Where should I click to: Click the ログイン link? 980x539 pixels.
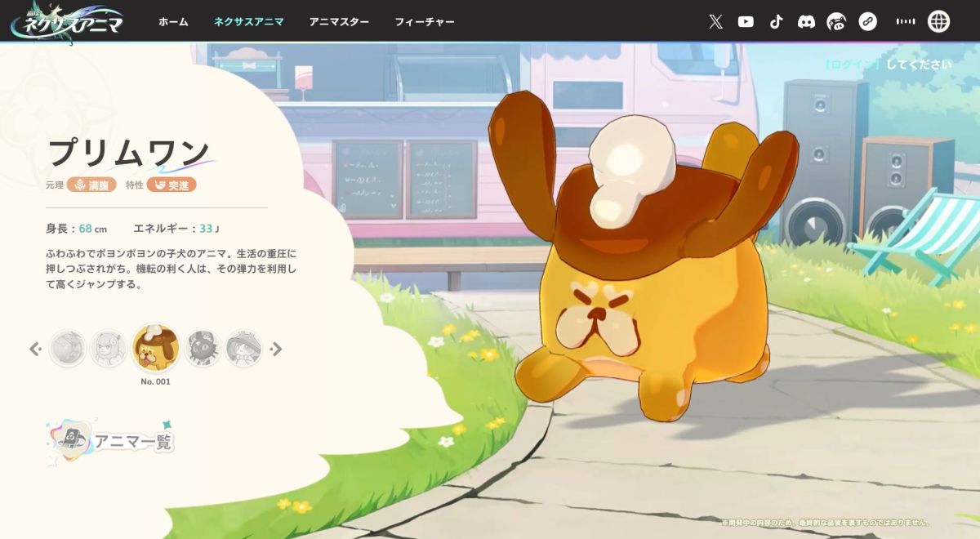pos(853,65)
